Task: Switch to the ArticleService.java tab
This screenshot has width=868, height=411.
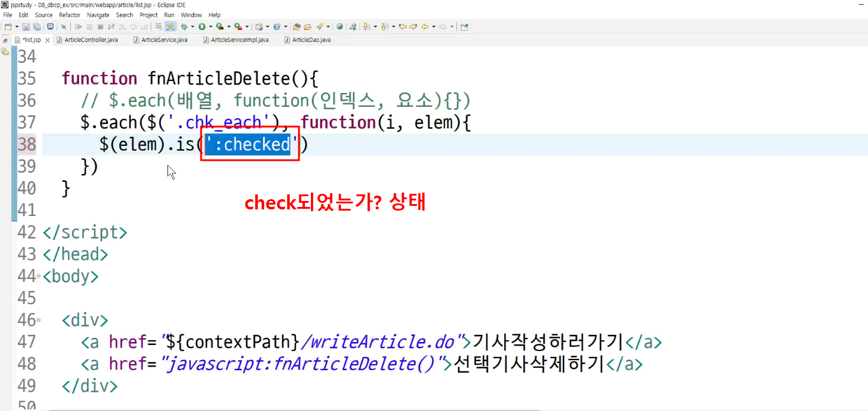Action: (160, 40)
